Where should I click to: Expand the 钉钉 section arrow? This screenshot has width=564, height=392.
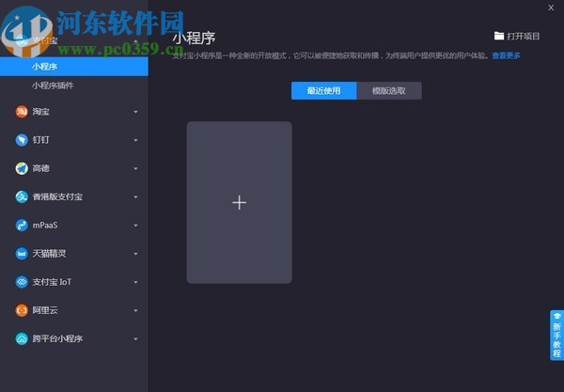pyautogui.click(x=135, y=140)
